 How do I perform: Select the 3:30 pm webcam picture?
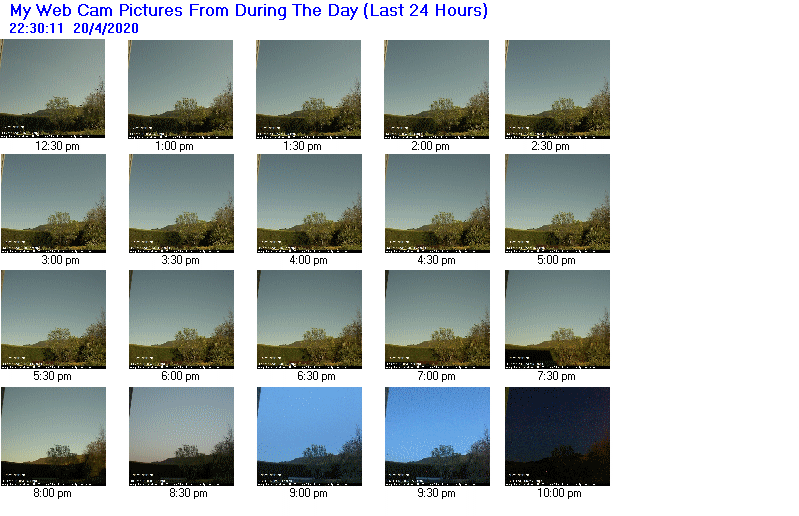(x=180, y=202)
